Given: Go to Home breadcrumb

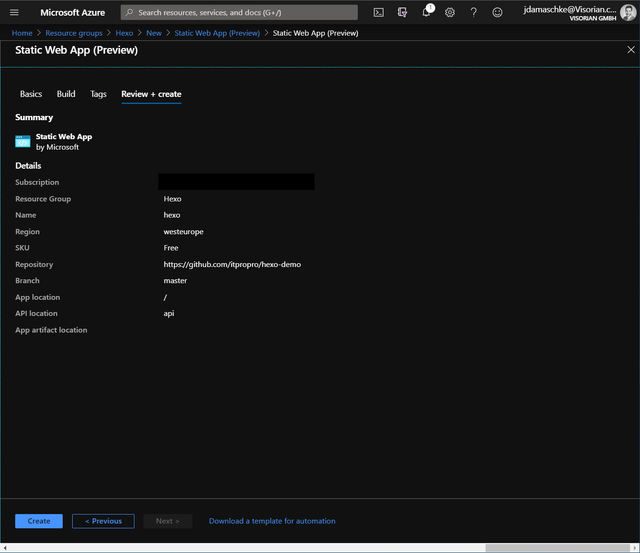Looking at the screenshot, I should (x=22, y=33).
